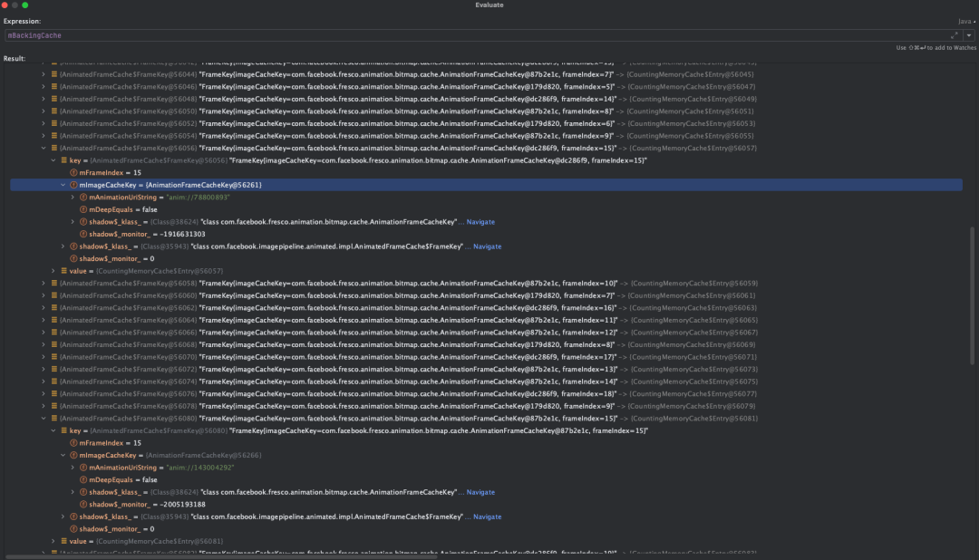The image size is (979, 560).
Task: Follow Navigate link on shadow$_klass_ row under "anim://143004292"
Action: (x=480, y=492)
